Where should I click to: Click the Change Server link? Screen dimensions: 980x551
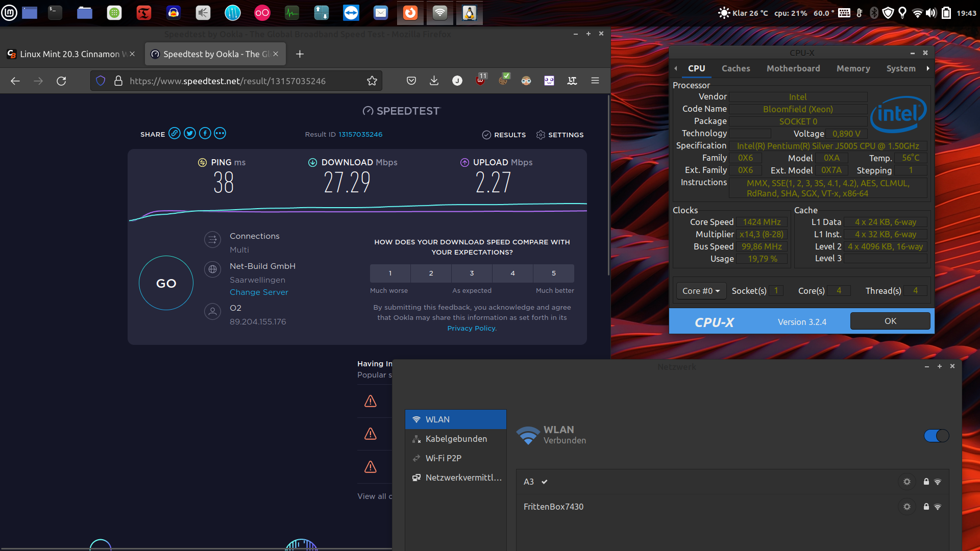coord(259,292)
